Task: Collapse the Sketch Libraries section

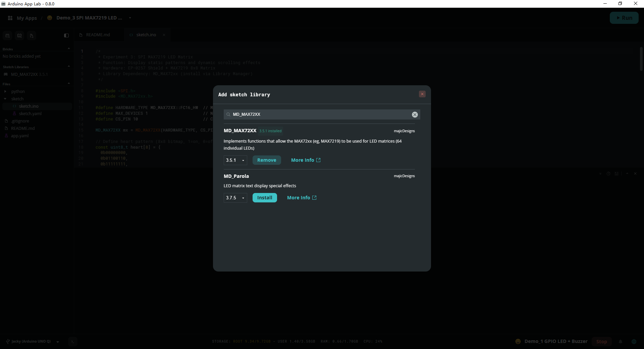Action: coord(69,67)
